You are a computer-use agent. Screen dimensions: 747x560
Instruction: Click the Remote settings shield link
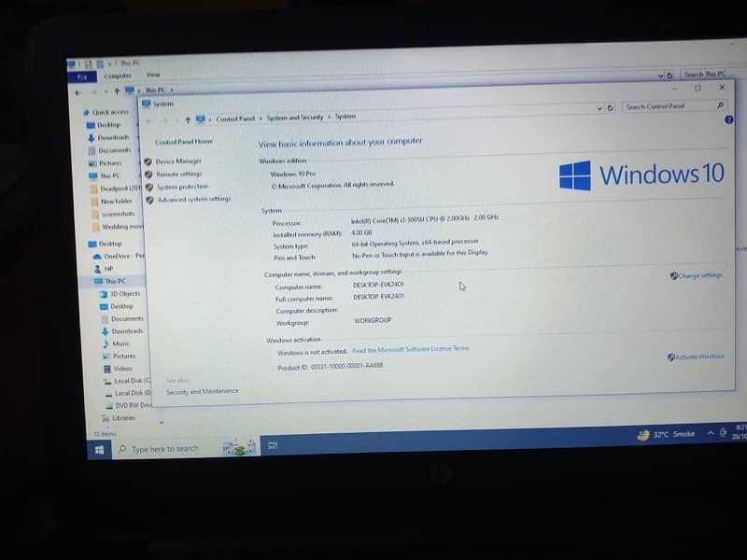(177, 174)
